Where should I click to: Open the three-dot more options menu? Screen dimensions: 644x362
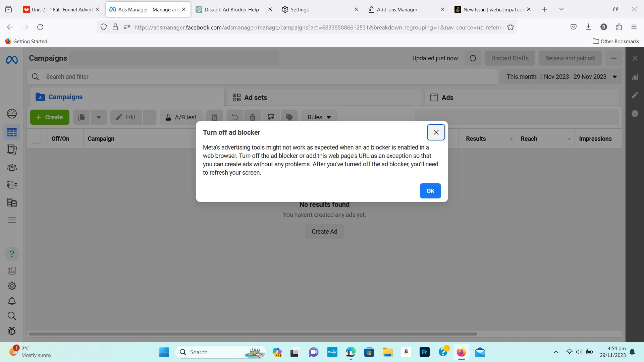[x=614, y=58]
